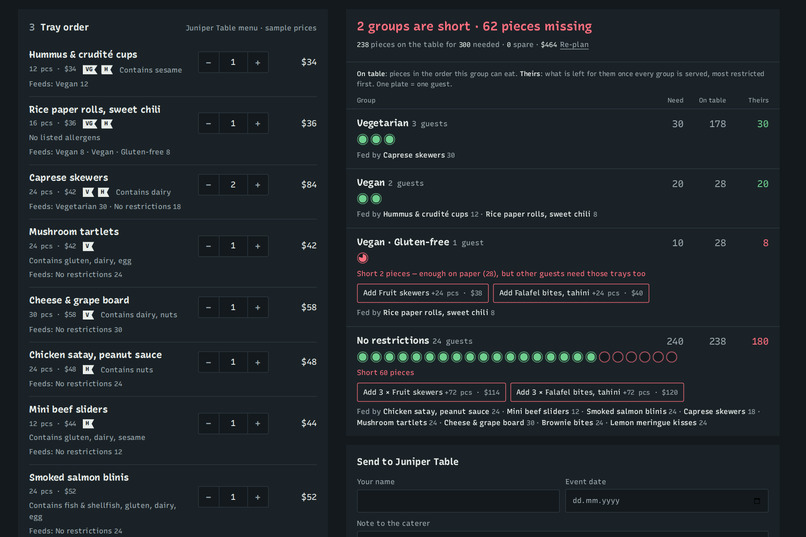
Task: Click the VG badge on Hummus & crudité cups
Action: 90,69
